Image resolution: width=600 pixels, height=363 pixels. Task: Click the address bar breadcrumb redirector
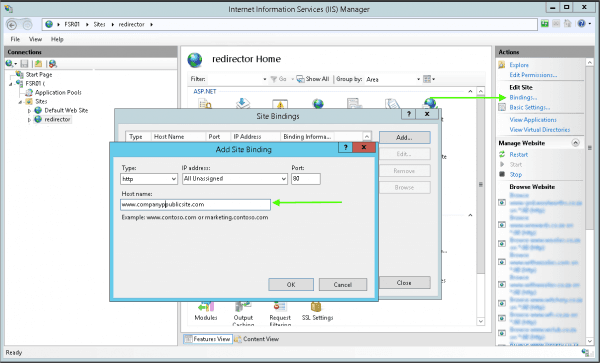(131, 24)
